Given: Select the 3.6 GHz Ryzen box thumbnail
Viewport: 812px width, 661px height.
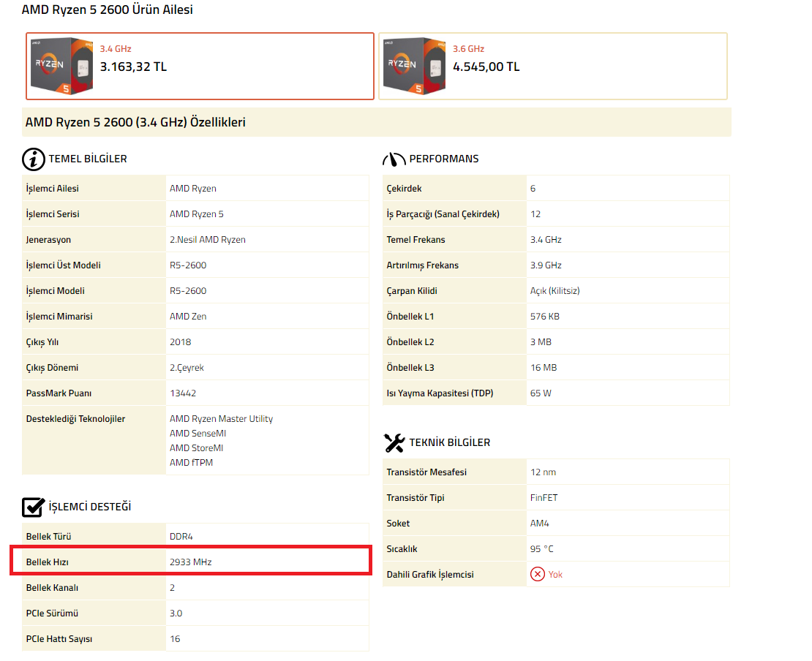Looking at the screenshot, I should [x=414, y=66].
